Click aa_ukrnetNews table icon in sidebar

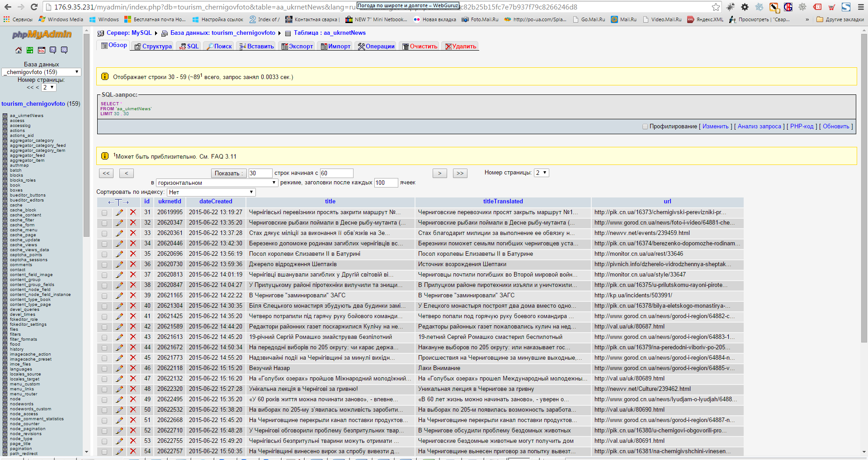click(5, 116)
